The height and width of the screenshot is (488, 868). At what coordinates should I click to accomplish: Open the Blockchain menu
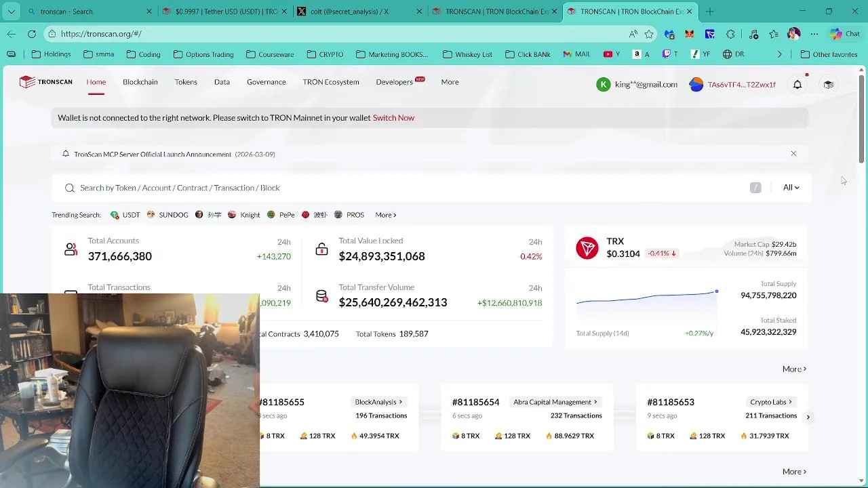140,82
